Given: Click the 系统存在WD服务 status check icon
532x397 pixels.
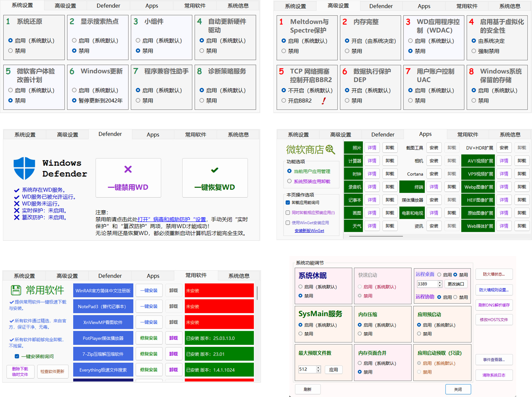Looking at the screenshot, I should pos(17,190).
